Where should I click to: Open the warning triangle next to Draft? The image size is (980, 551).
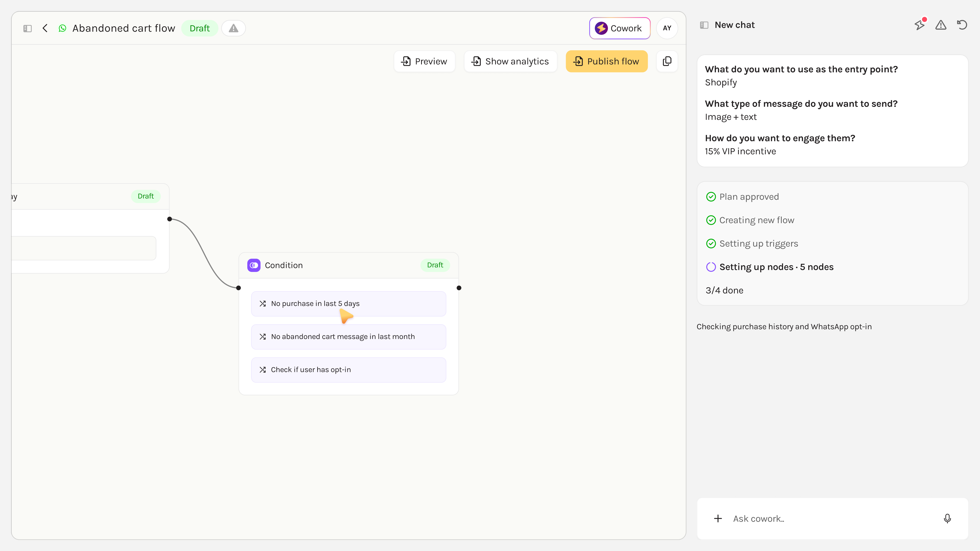click(233, 28)
